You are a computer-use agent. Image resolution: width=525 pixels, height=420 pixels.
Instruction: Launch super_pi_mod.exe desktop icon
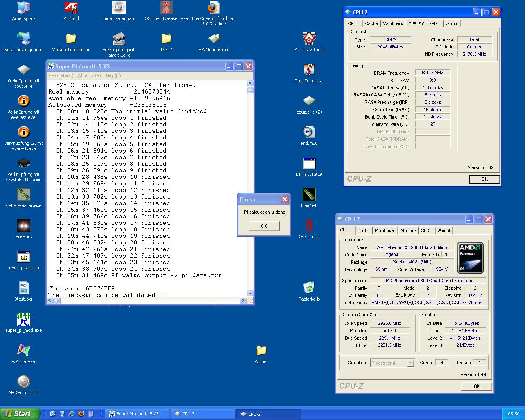point(23,323)
